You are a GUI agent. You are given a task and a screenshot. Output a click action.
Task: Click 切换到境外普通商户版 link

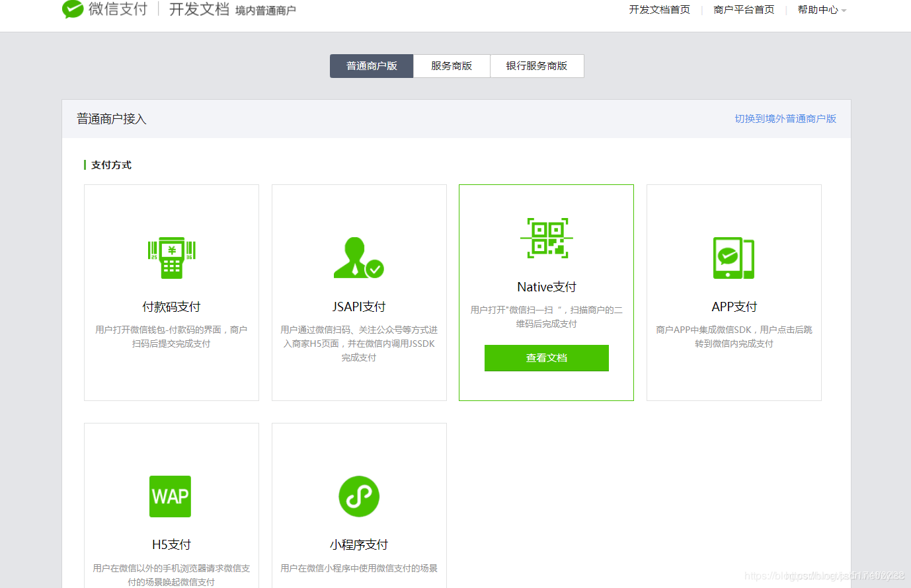[x=785, y=119]
